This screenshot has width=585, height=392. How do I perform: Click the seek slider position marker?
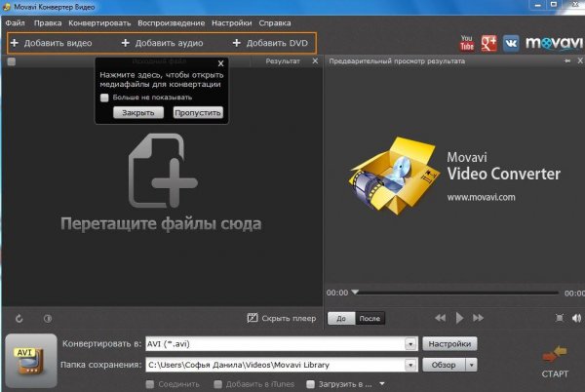pyautogui.click(x=356, y=292)
